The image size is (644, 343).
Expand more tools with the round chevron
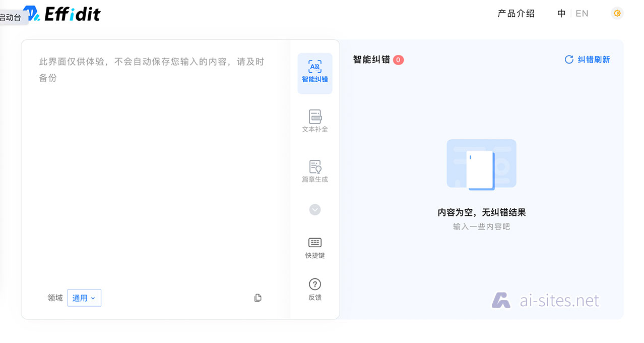tap(315, 209)
